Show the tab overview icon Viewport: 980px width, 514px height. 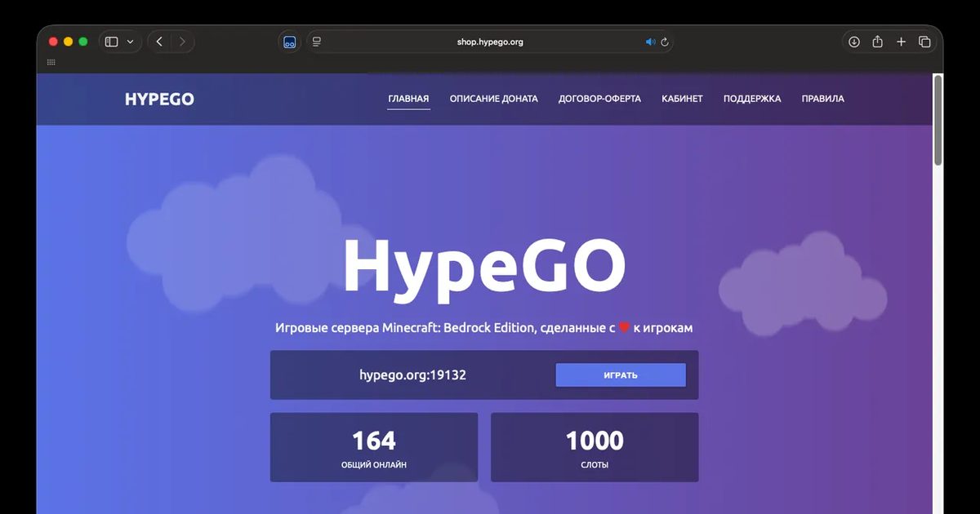924,42
